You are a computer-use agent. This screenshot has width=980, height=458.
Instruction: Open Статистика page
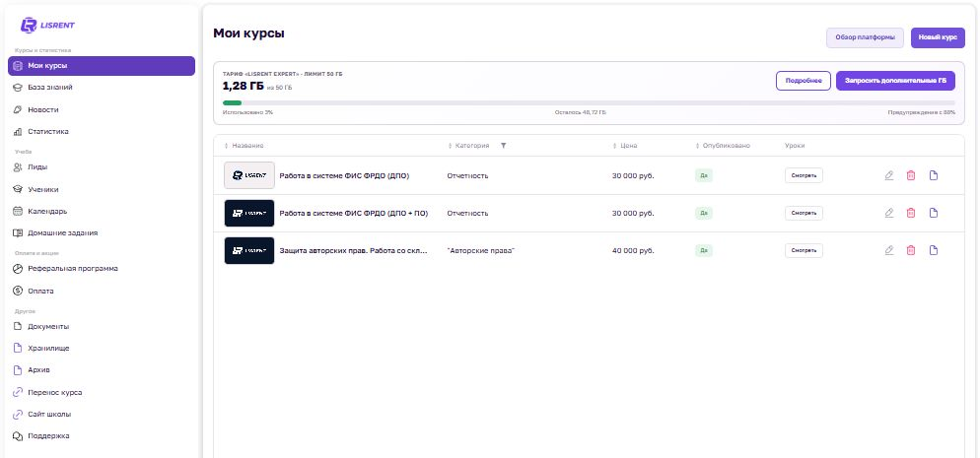pos(102,132)
